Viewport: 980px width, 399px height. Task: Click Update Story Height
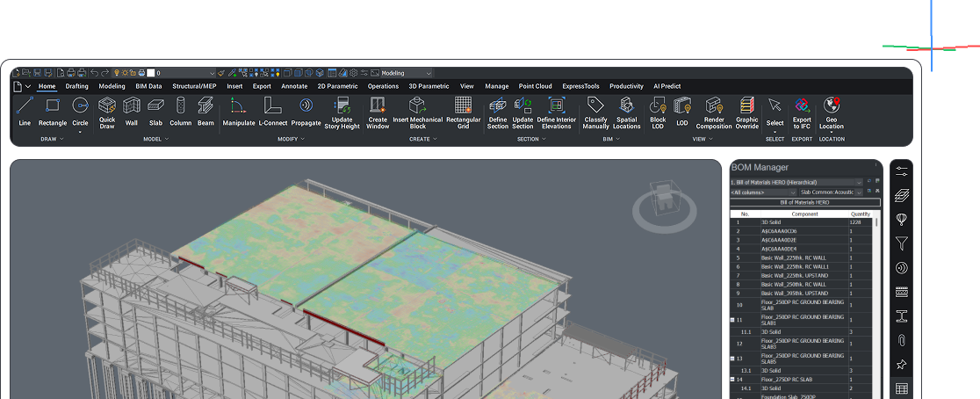(342, 112)
